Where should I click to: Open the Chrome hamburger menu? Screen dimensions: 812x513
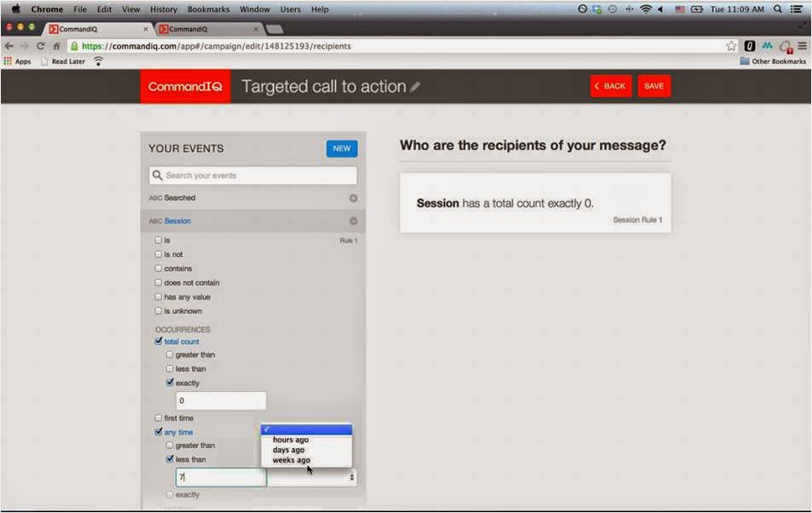(802, 46)
